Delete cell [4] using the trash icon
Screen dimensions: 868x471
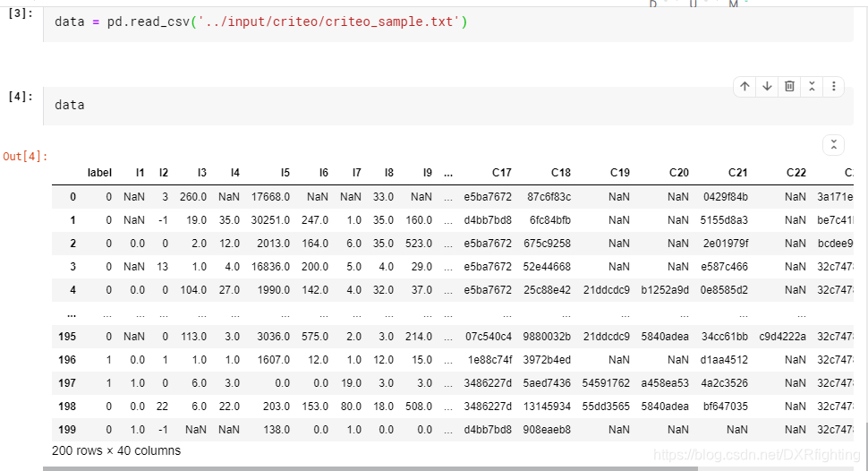click(789, 87)
